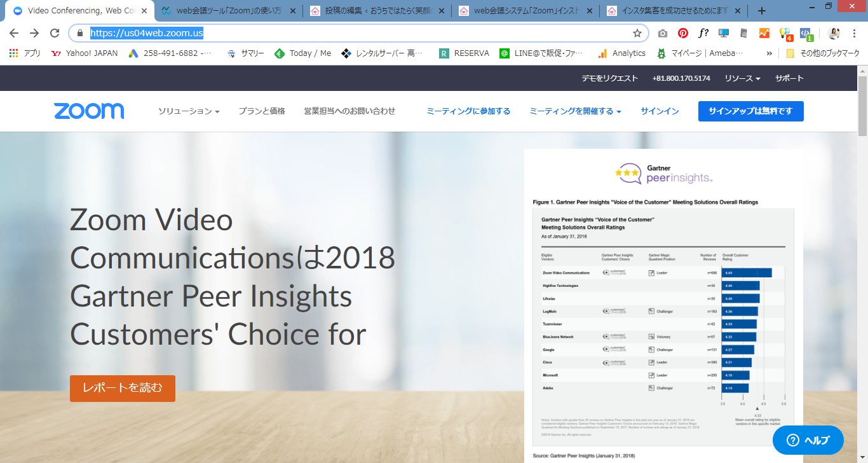
Task: Click the Zoom Video Communications headline text
Action: tap(233, 277)
